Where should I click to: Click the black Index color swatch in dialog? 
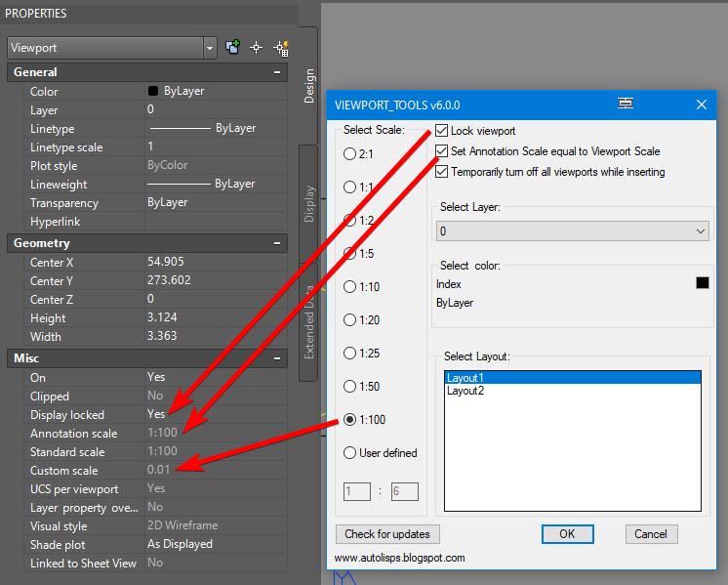(702, 282)
